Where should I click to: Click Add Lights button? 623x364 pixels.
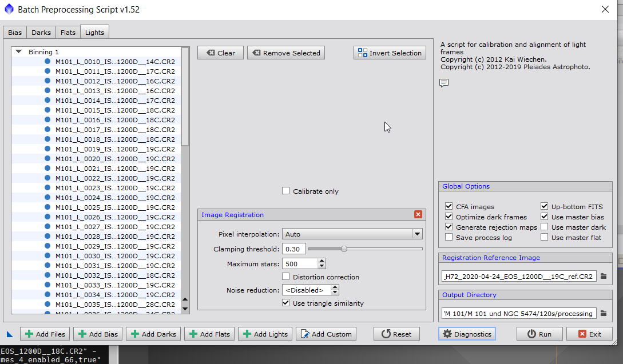click(265, 334)
